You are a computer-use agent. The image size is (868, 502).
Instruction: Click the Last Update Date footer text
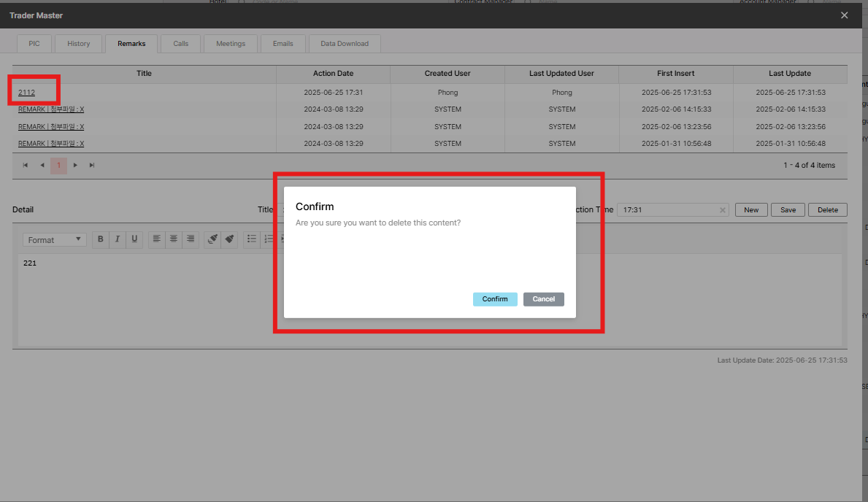782,360
